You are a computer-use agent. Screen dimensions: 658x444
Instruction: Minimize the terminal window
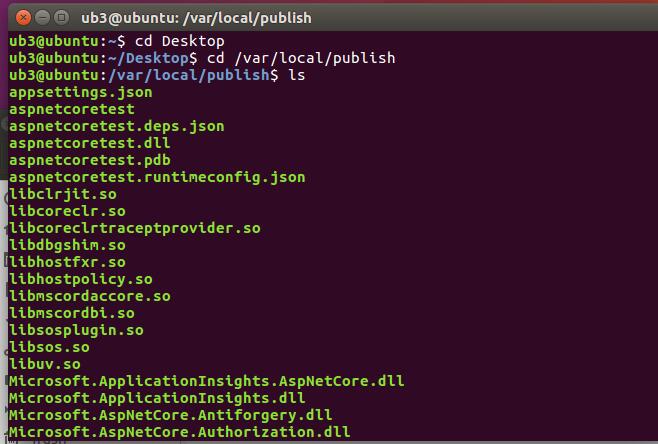(42, 18)
